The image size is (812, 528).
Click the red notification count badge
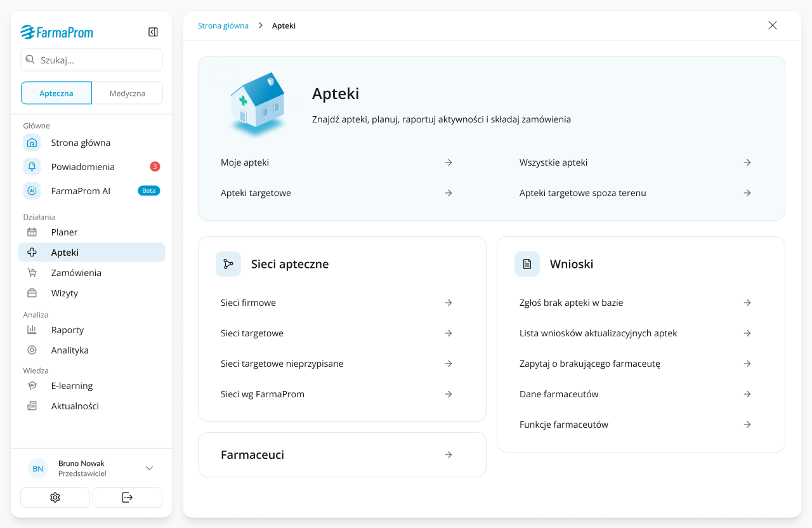click(155, 167)
